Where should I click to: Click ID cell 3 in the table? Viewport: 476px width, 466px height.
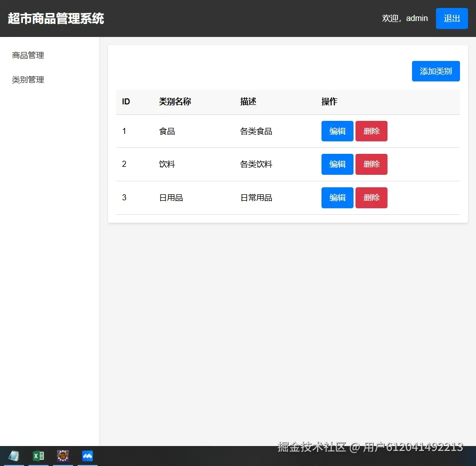124,198
